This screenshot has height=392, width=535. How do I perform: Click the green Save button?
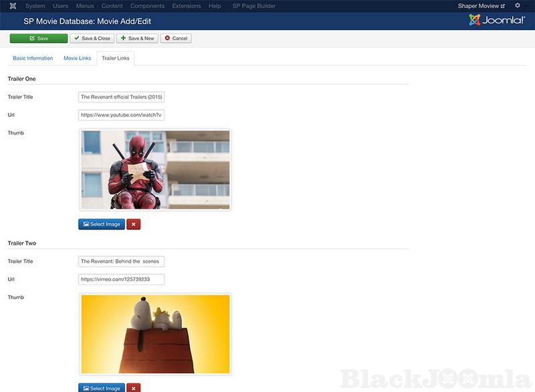tap(39, 38)
